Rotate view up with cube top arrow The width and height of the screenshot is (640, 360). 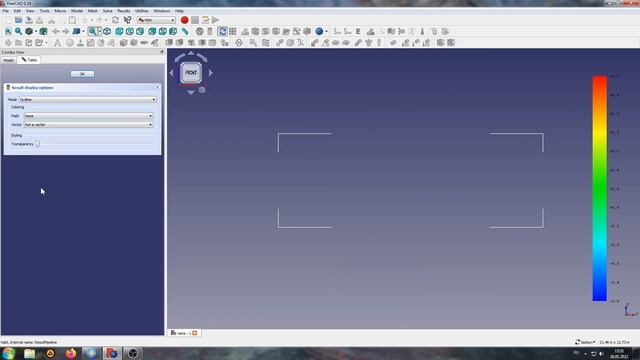tap(191, 53)
